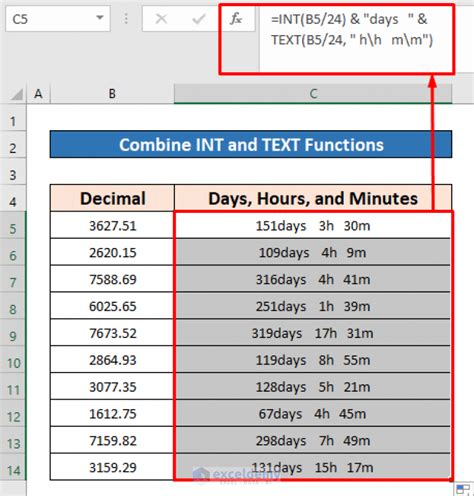Select cell with value 3627.51

[112, 225]
